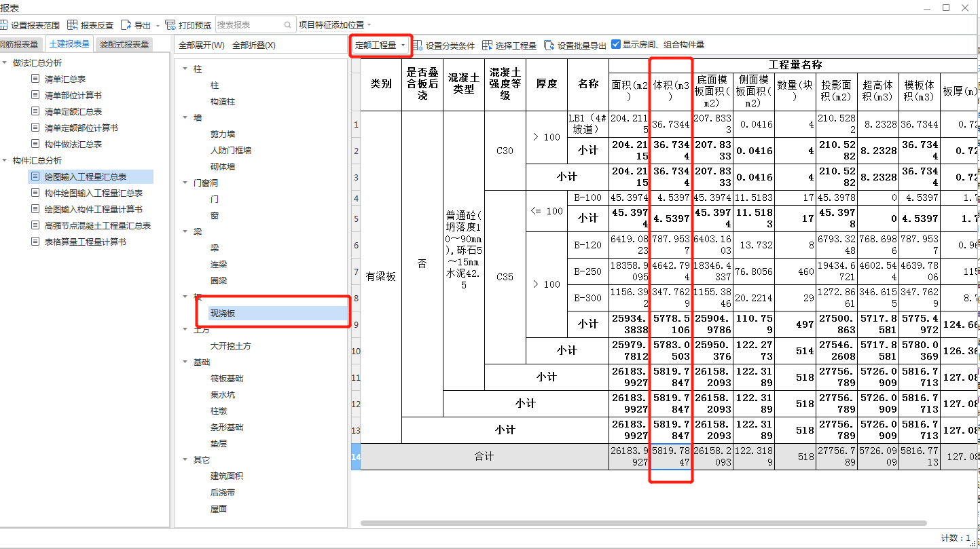Click the horizontal scrollbar under the table
This screenshot has height=549, width=980.
point(643,523)
